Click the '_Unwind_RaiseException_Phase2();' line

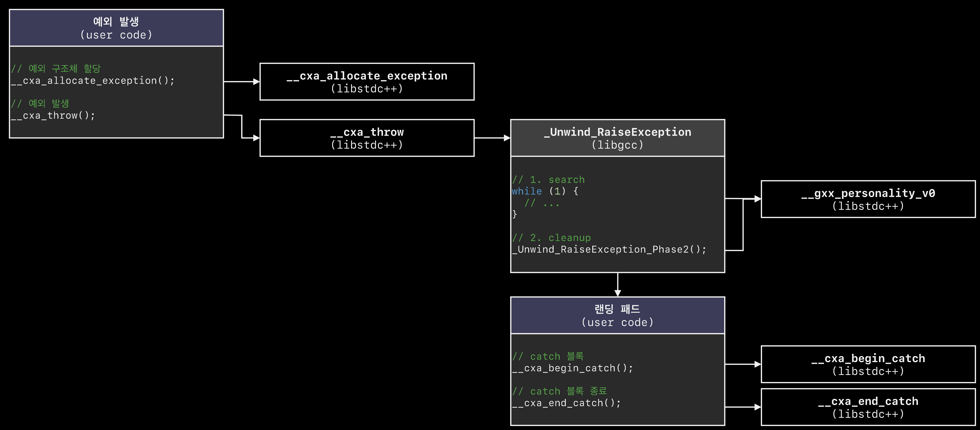[609, 250]
